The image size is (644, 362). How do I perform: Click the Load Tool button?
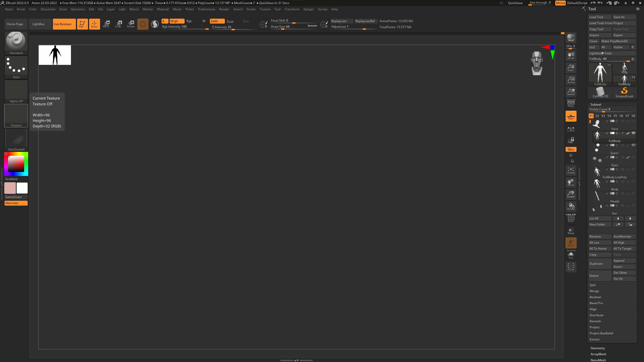click(600, 17)
